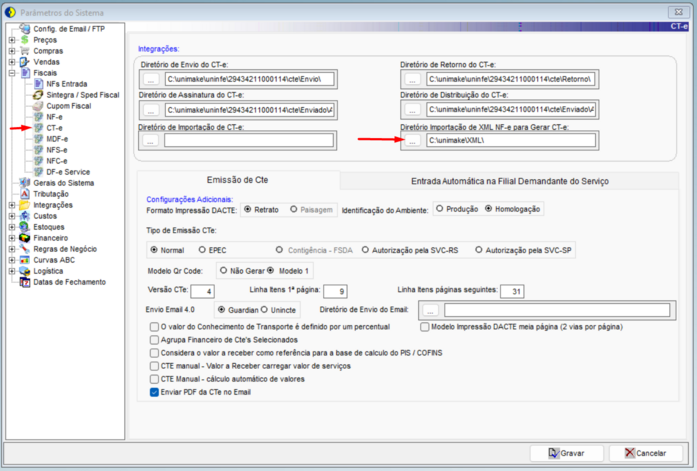The width and height of the screenshot is (697, 471).
Task: Switch to Entrada Automática na Filial Demandante tab
Action: [509, 181]
